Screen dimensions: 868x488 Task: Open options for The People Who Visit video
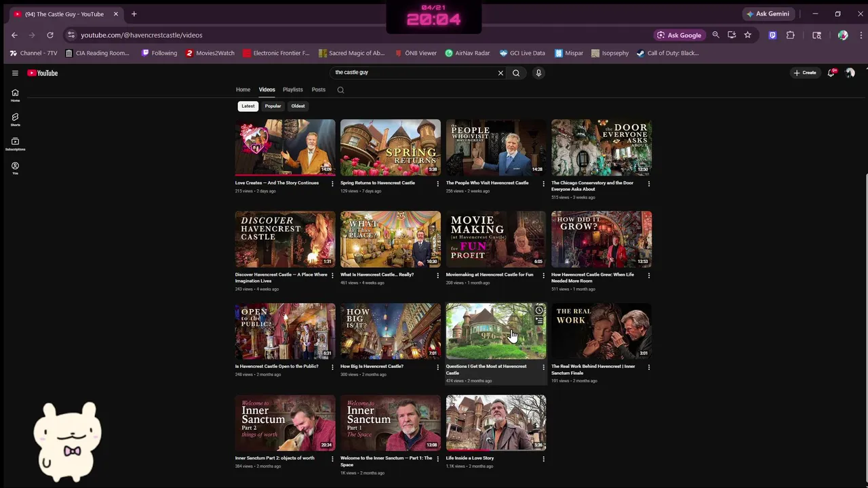click(543, 184)
